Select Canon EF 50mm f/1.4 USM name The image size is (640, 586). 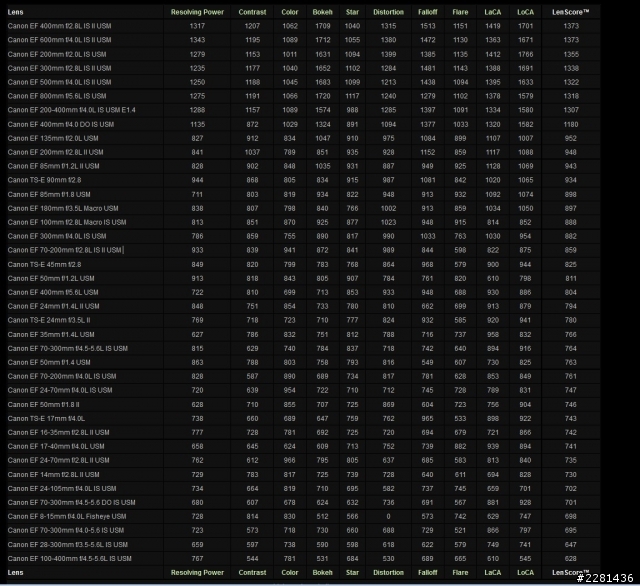tap(49, 362)
